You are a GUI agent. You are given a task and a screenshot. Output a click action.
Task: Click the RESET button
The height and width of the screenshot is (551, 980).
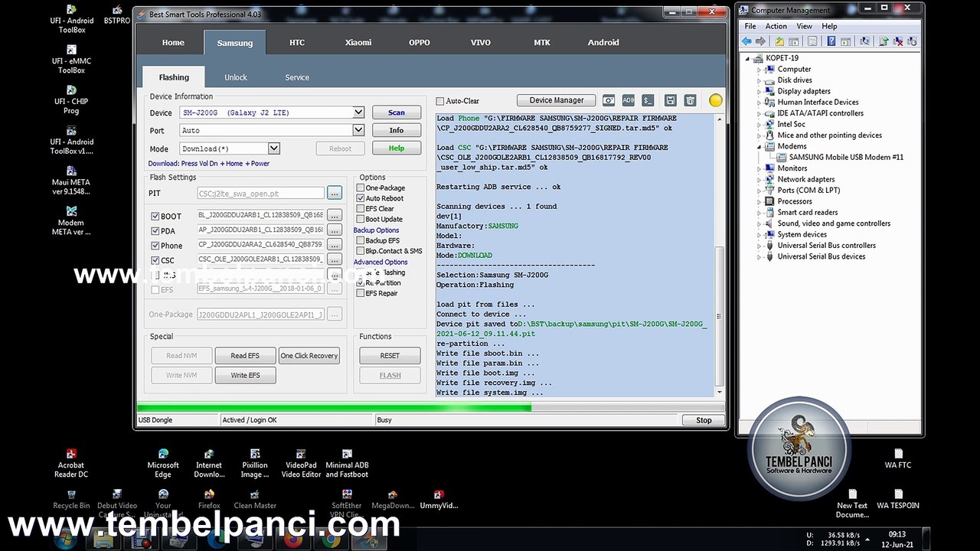[390, 356]
